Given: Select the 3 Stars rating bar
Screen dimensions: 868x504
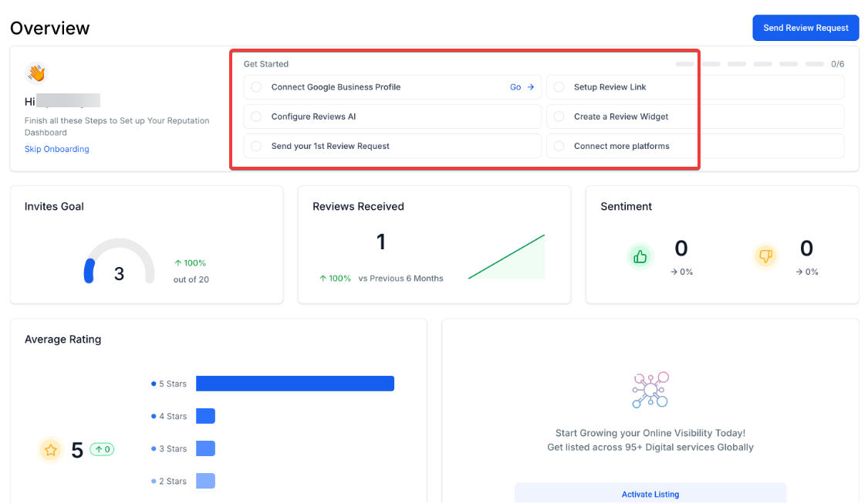Looking at the screenshot, I should point(205,448).
